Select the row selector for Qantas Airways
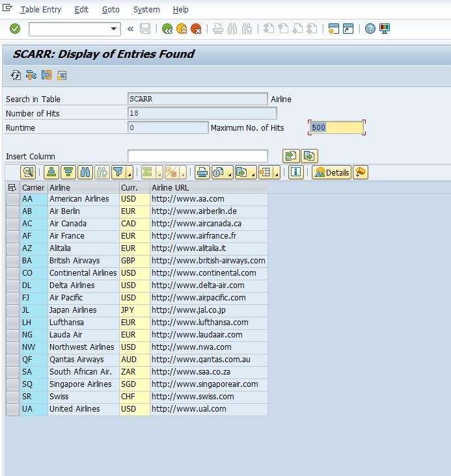The width and height of the screenshot is (451, 476). point(12,360)
